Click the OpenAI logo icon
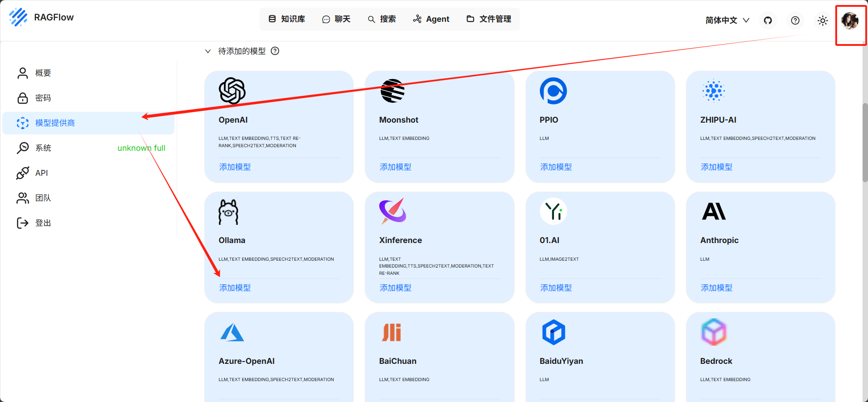 [232, 91]
